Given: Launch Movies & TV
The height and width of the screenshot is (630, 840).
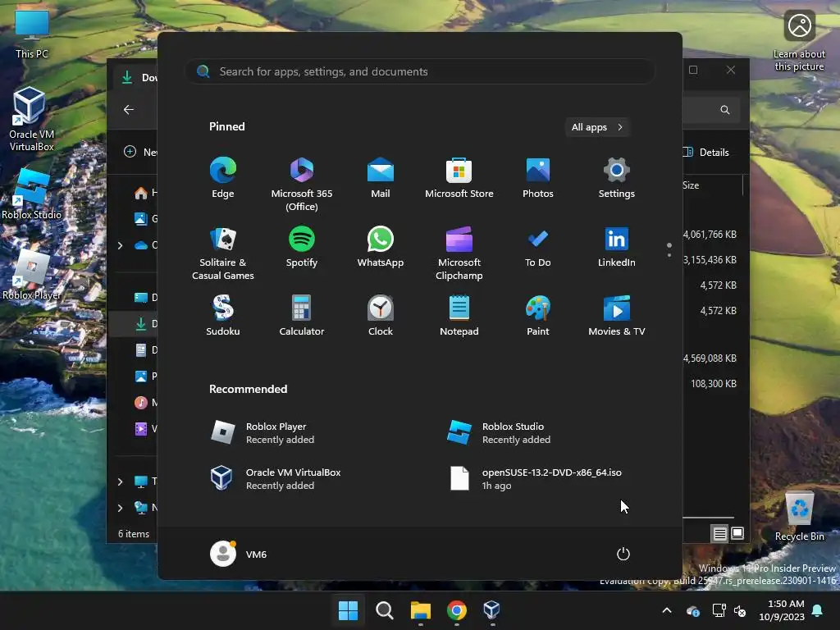Looking at the screenshot, I should click(x=617, y=316).
